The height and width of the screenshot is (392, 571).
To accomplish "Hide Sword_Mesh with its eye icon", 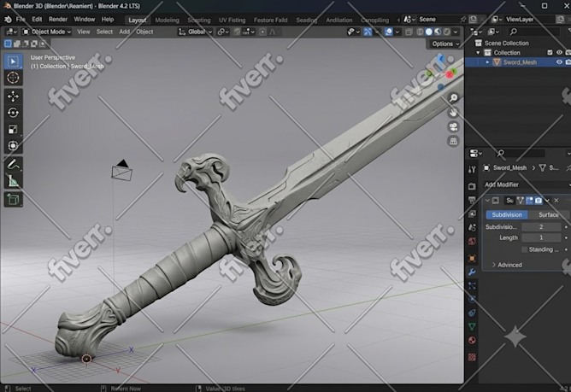I will pos(559,62).
